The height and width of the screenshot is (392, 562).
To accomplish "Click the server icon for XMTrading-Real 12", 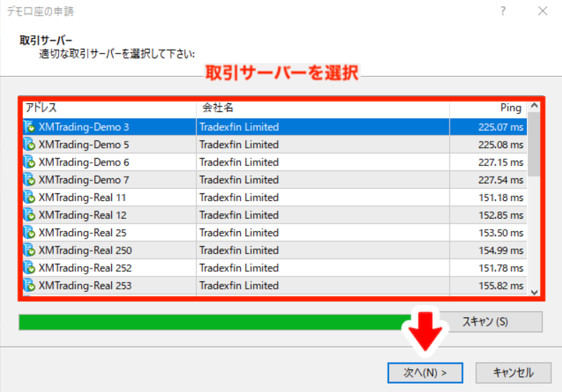I will [x=29, y=216].
